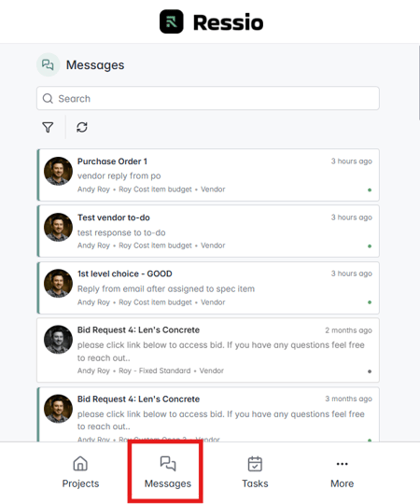Click '3 hours ago' on Purchase Order 1

(x=352, y=161)
